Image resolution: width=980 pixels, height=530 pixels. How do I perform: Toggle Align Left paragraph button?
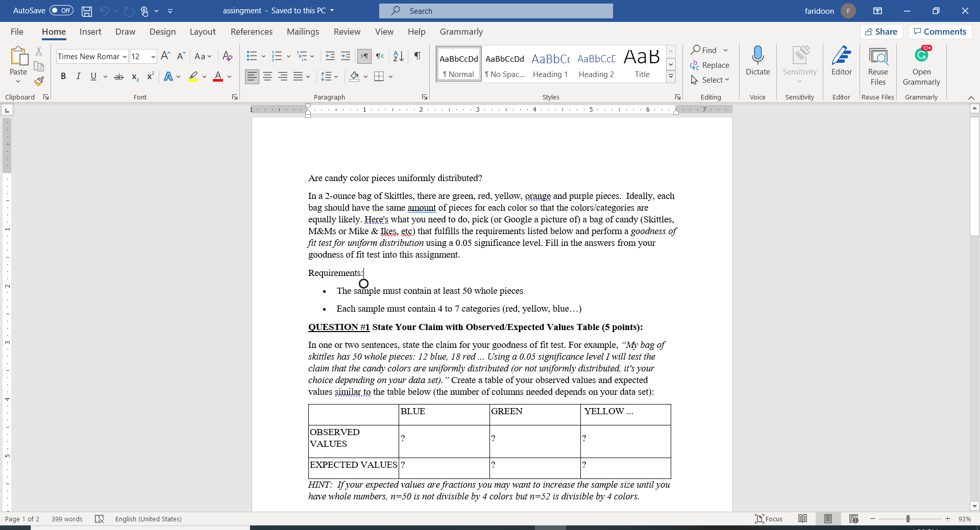[252, 77]
